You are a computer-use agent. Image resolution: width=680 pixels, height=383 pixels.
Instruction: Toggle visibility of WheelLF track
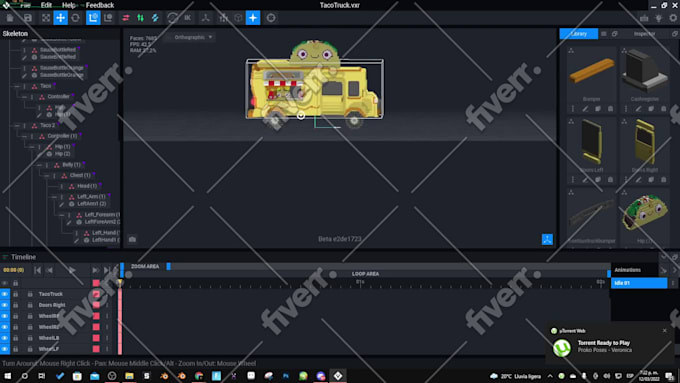coord(4,349)
